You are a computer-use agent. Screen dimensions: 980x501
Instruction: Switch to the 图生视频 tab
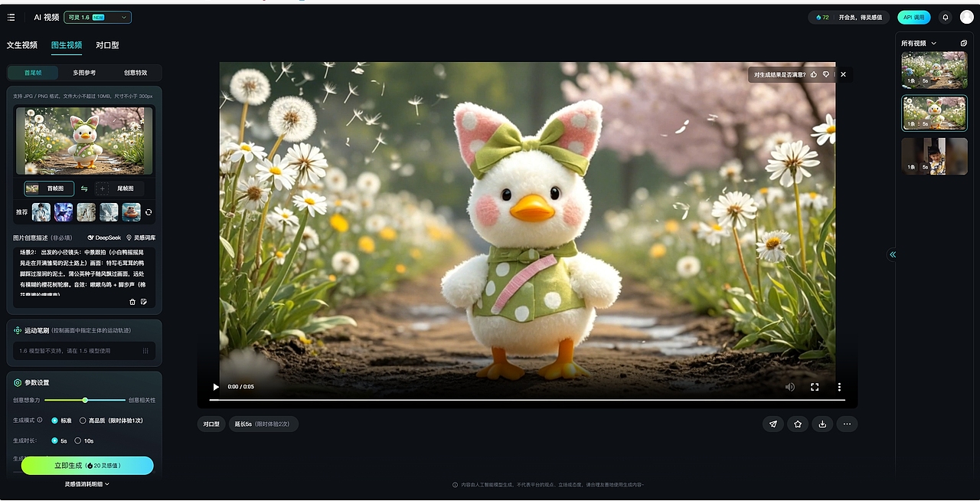67,45
